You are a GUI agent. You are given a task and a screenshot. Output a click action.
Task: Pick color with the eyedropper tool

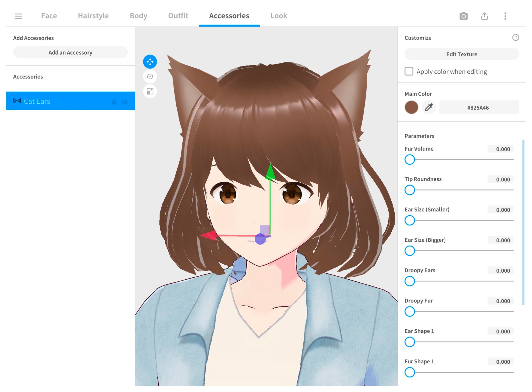point(429,108)
